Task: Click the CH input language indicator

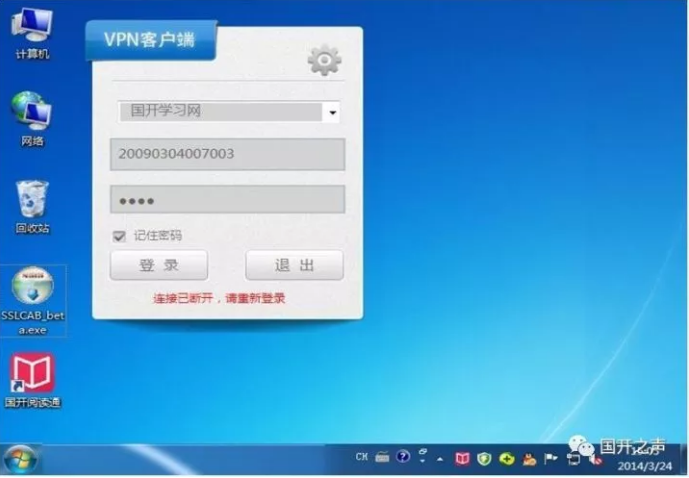Action: [362, 457]
